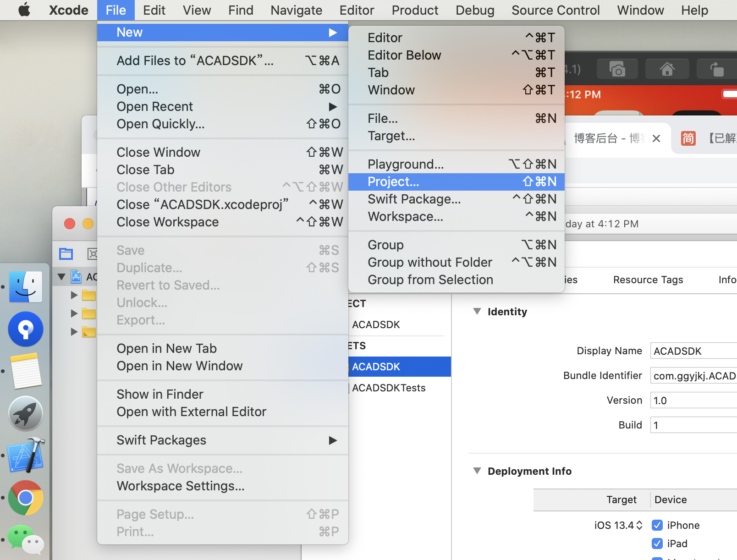Open Finder from the Dock

click(x=26, y=287)
